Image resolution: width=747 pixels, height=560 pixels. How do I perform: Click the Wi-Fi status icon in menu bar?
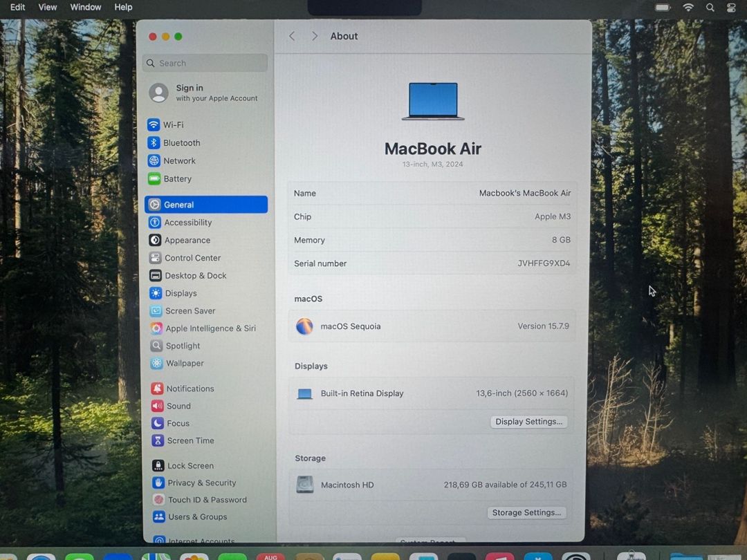click(688, 7)
